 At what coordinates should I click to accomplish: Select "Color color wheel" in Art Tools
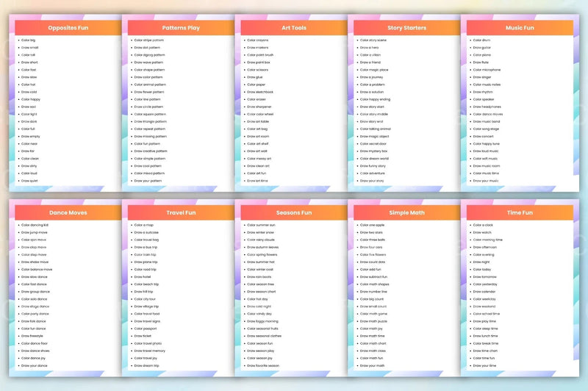click(x=260, y=114)
